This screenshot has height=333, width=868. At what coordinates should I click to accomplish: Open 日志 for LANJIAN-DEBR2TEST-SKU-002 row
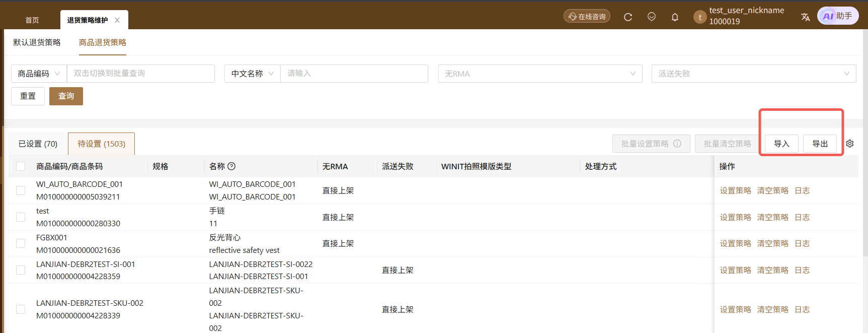coord(802,309)
